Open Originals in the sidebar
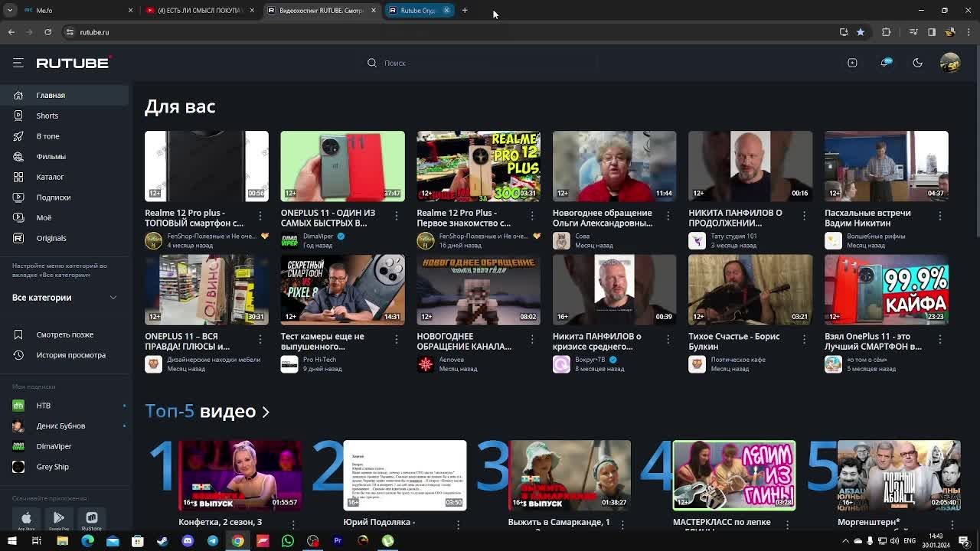Screen dimensions: 980x551 point(64,238)
